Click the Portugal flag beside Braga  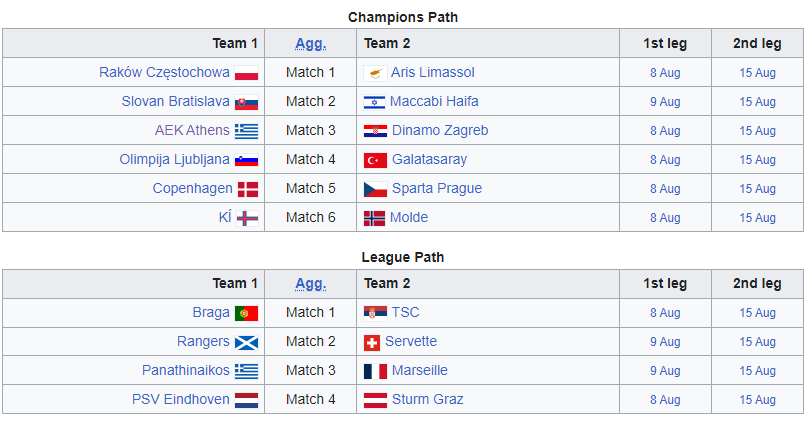point(246,313)
